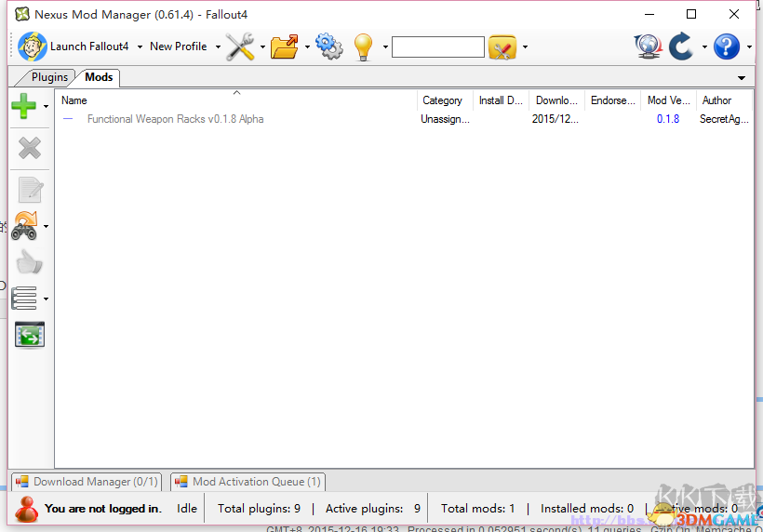Open help with the blue question mark icon

click(x=727, y=47)
